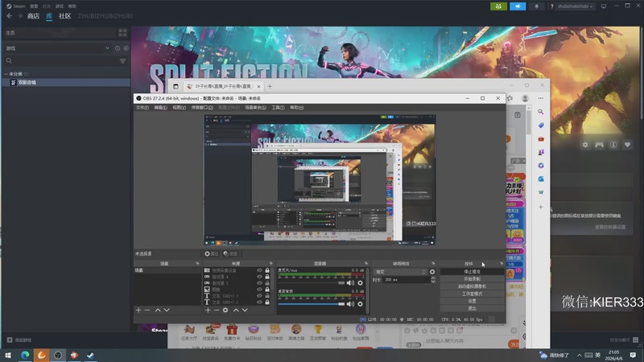Click 工作室模式 button in OBS controls
This screenshot has height=362, width=644.
pos(472,294)
